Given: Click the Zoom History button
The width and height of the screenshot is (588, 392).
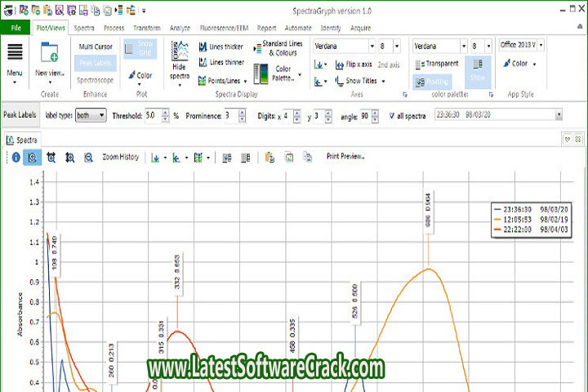Looking at the screenshot, I should click(x=120, y=157).
